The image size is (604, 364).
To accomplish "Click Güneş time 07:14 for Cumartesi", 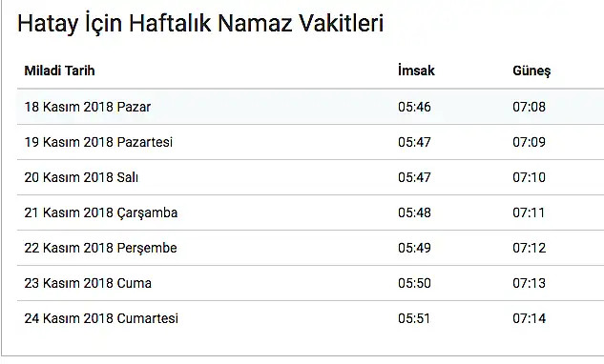I will click(x=529, y=318).
